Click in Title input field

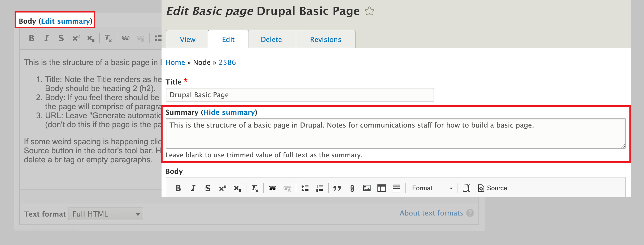[300, 95]
